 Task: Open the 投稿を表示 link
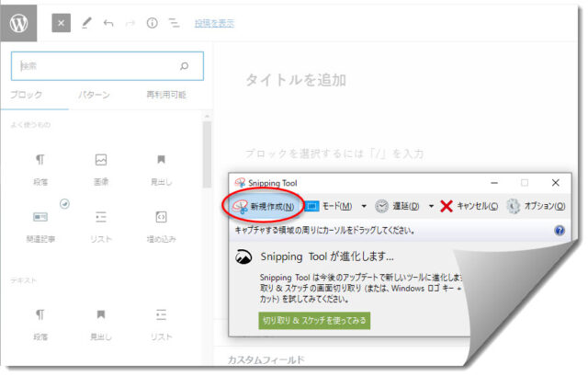pos(214,23)
